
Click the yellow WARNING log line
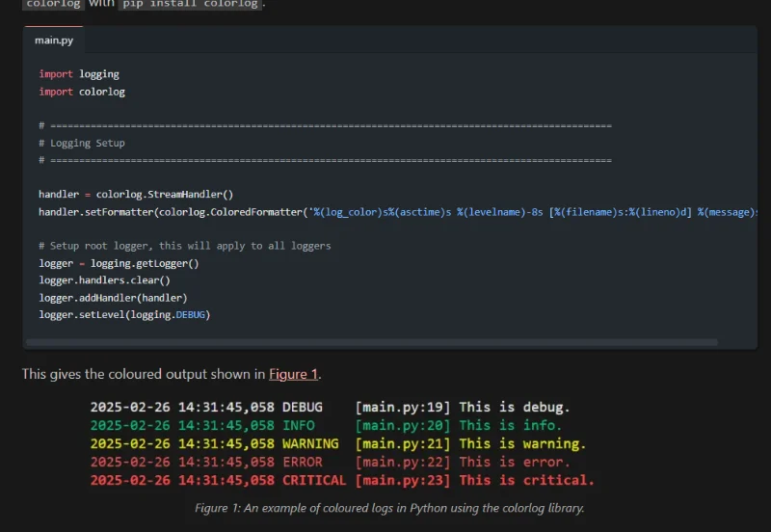[337, 443]
